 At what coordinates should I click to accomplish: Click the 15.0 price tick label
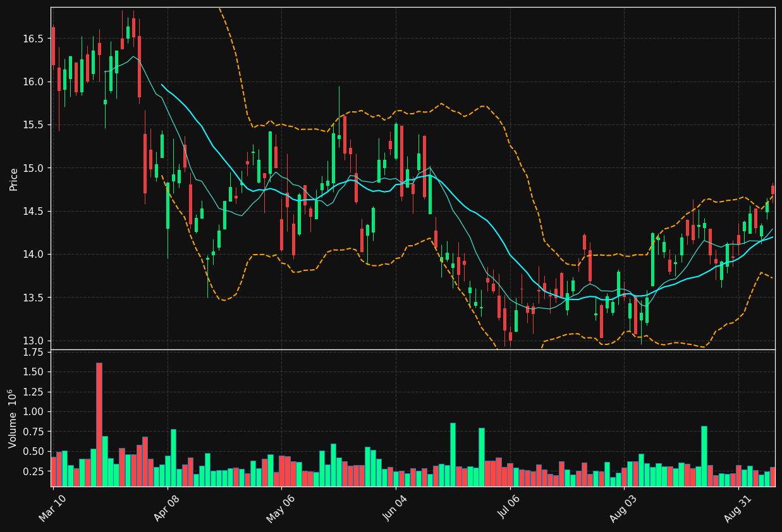(x=33, y=168)
